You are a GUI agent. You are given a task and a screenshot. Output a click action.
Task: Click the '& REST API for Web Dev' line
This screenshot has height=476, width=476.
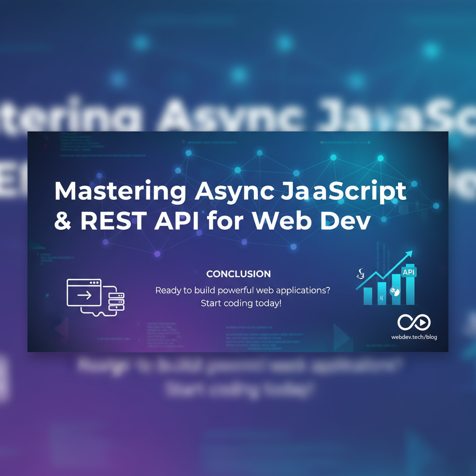pyautogui.click(x=212, y=220)
